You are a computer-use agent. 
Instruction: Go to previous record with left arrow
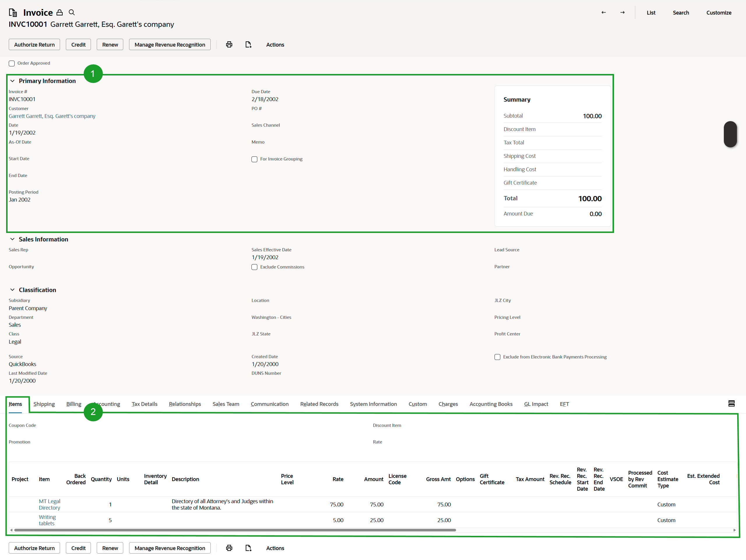pos(603,13)
